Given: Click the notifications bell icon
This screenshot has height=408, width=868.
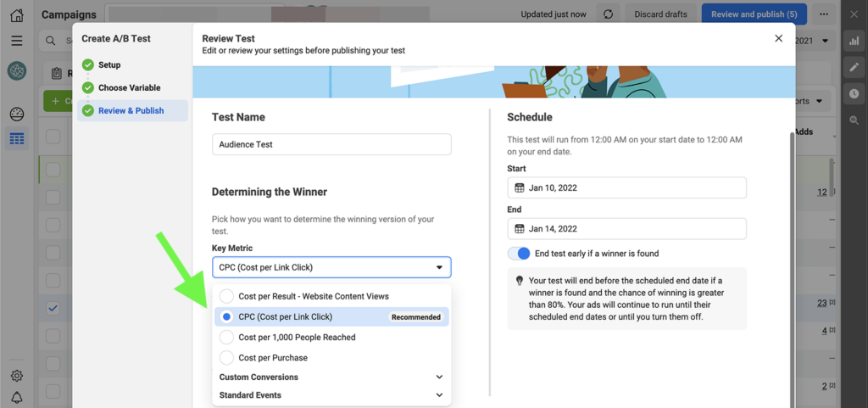Looking at the screenshot, I should [16, 398].
